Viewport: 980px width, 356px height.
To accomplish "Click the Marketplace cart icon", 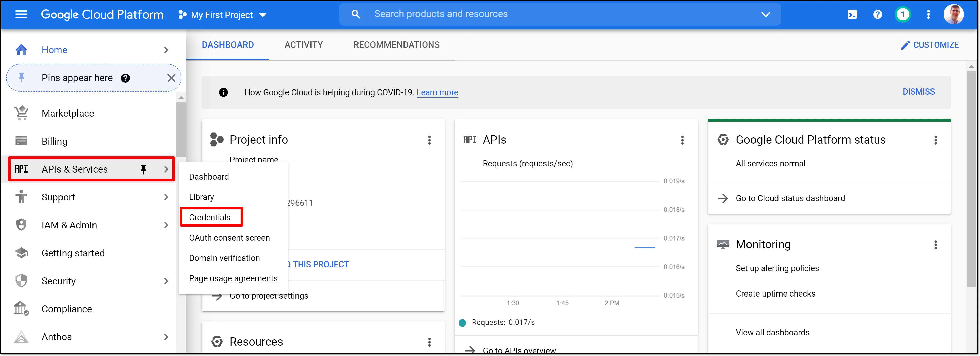I will coord(21,113).
